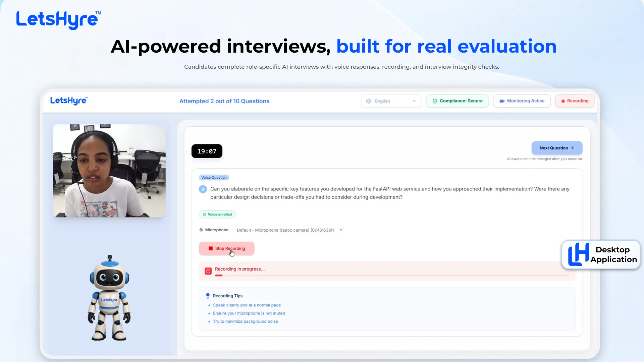Click 'Ensure your microphone is not muted' tip
The width and height of the screenshot is (644, 362).
click(249, 313)
